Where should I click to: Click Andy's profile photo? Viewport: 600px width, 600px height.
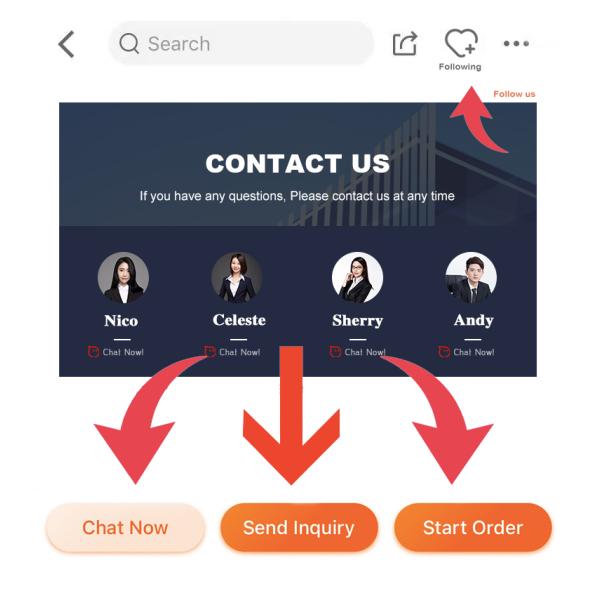click(x=471, y=277)
